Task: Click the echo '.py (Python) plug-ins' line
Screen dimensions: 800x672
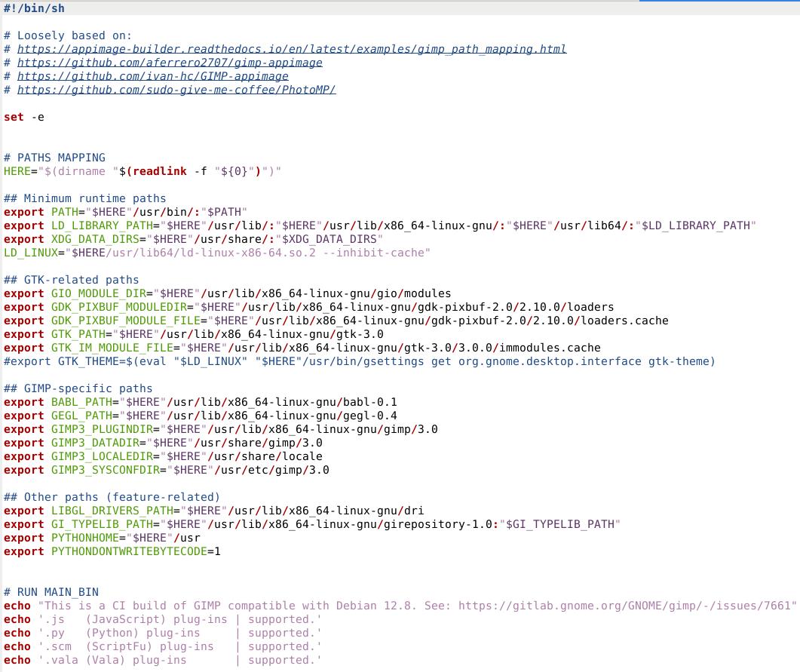Action: click(162, 633)
